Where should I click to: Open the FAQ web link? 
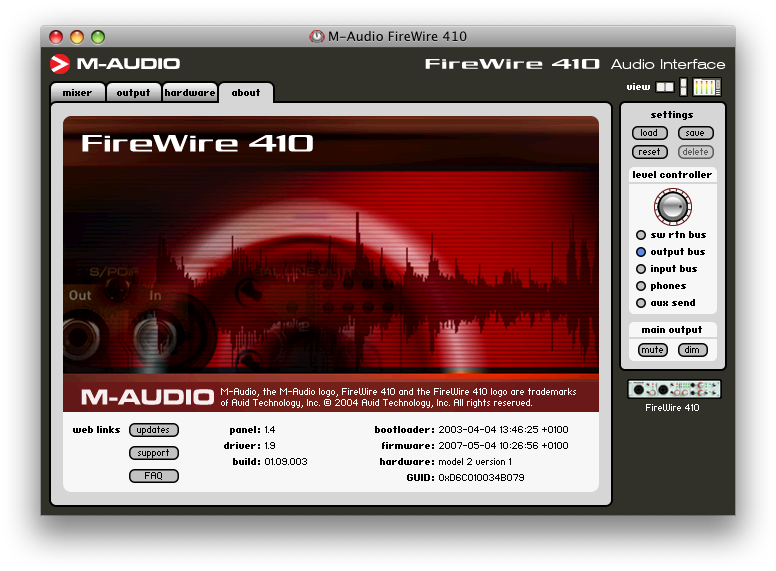[x=153, y=476]
